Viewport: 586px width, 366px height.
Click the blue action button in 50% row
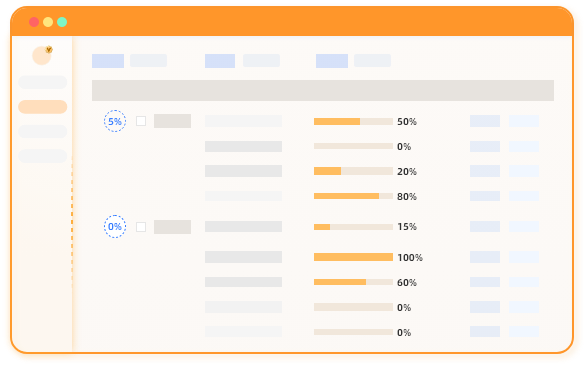pos(485,121)
